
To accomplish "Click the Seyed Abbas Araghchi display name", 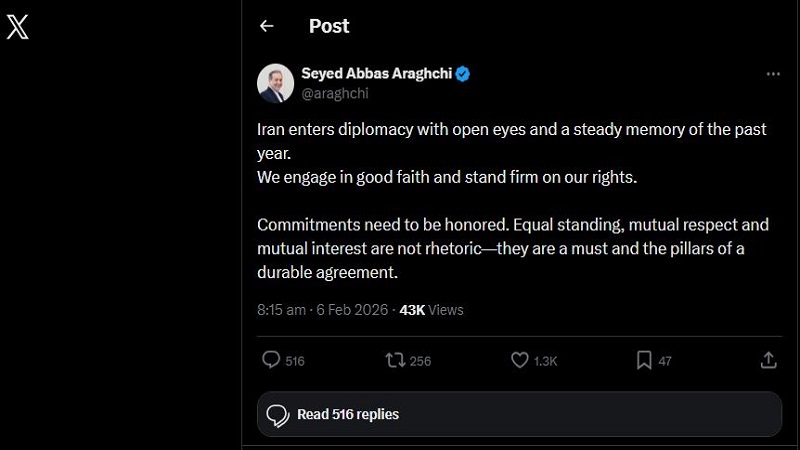I will pos(376,74).
